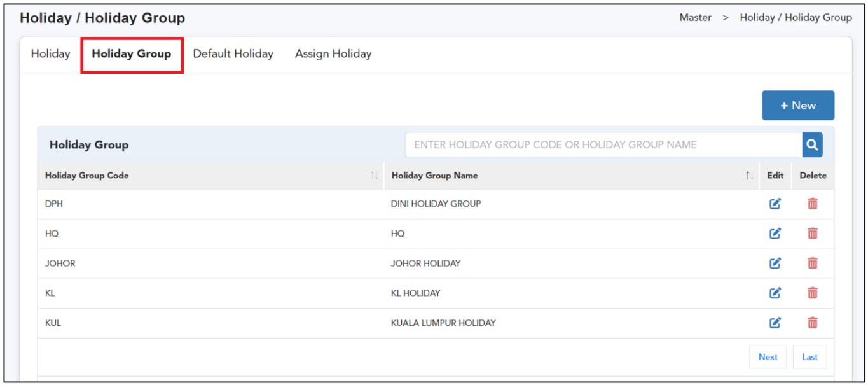868x385 pixels.
Task: Delete the JOHOR holiday group
Action: point(812,263)
